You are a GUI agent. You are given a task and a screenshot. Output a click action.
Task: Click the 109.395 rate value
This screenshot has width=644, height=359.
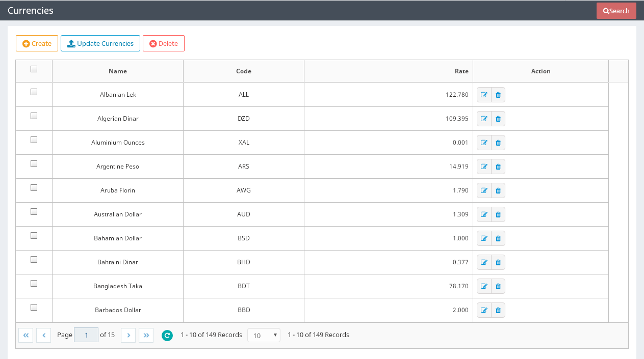tap(457, 119)
